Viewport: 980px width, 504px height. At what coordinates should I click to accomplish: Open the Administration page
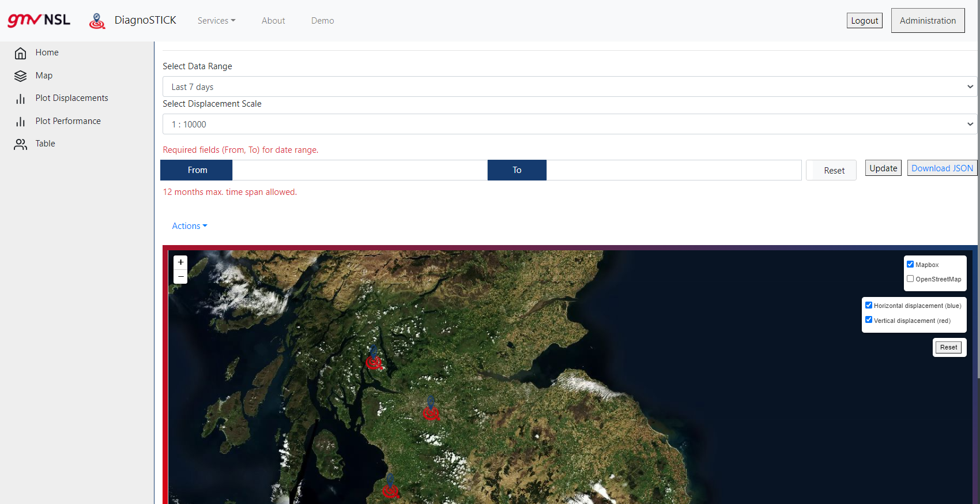coord(928,21)
